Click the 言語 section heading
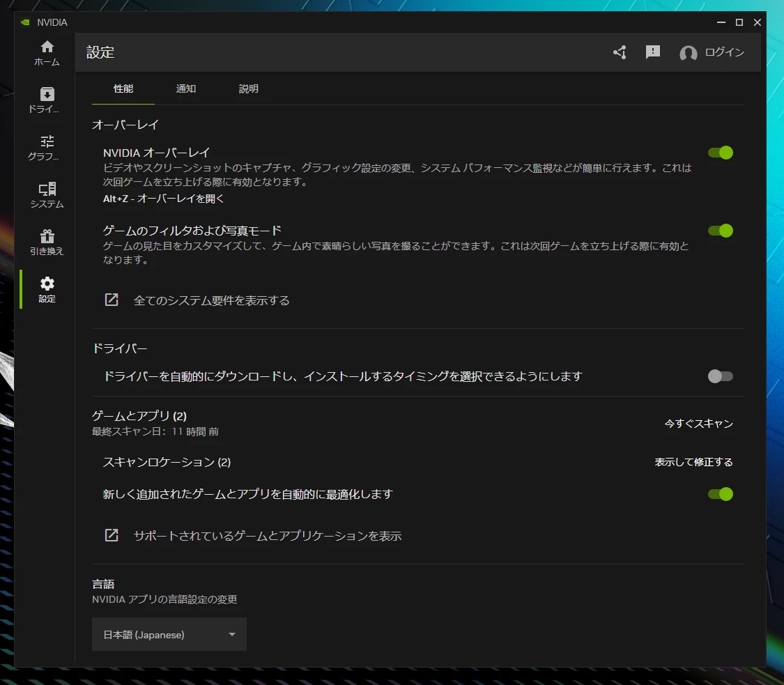The image size is (784, 685). tap(104, 583)
